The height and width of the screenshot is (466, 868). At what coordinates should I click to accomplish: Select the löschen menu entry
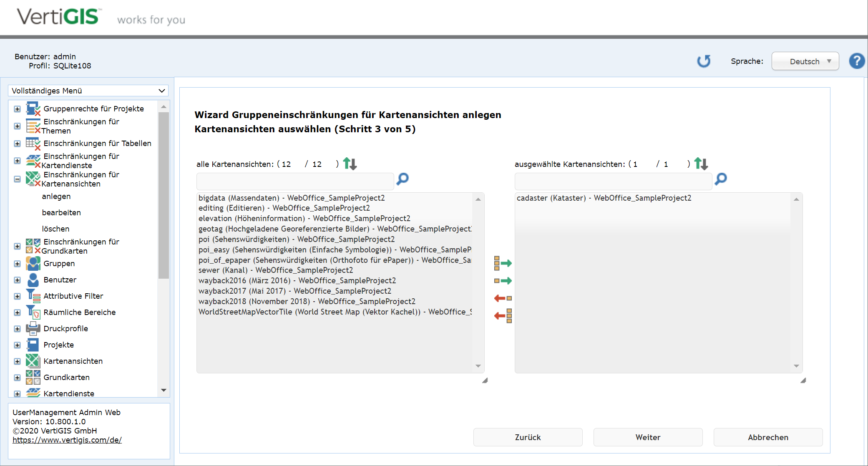[x=55, y=229]
